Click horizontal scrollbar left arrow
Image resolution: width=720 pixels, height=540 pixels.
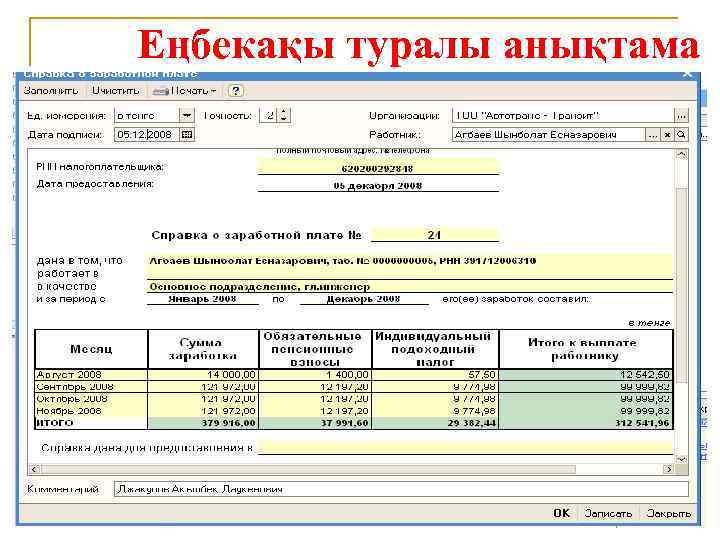34,469
